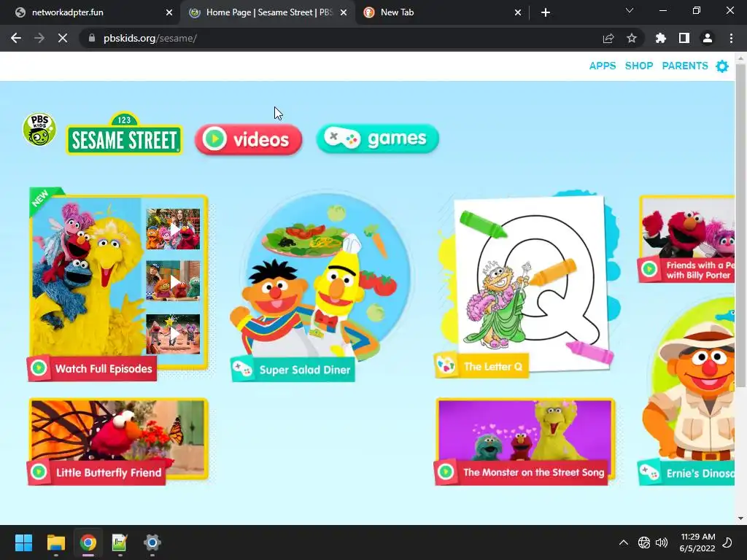Open the Settings gear in the taskbar

(152, 542)
